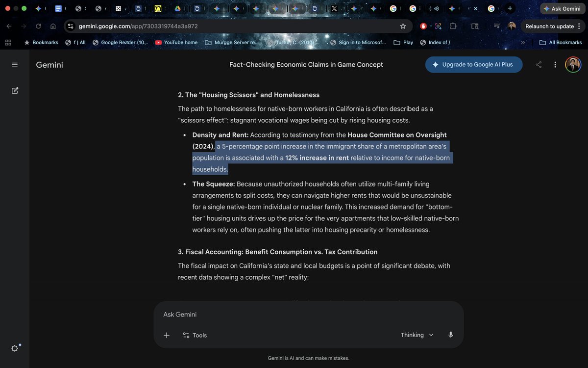
Task: Open the media controls playlist icon
Action: pos(497,26)
